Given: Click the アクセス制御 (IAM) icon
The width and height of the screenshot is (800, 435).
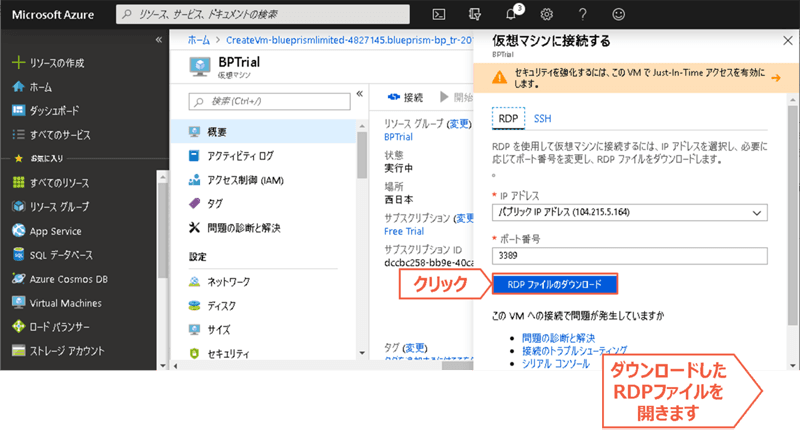Looking at the screenshot, I should [194, 180].
